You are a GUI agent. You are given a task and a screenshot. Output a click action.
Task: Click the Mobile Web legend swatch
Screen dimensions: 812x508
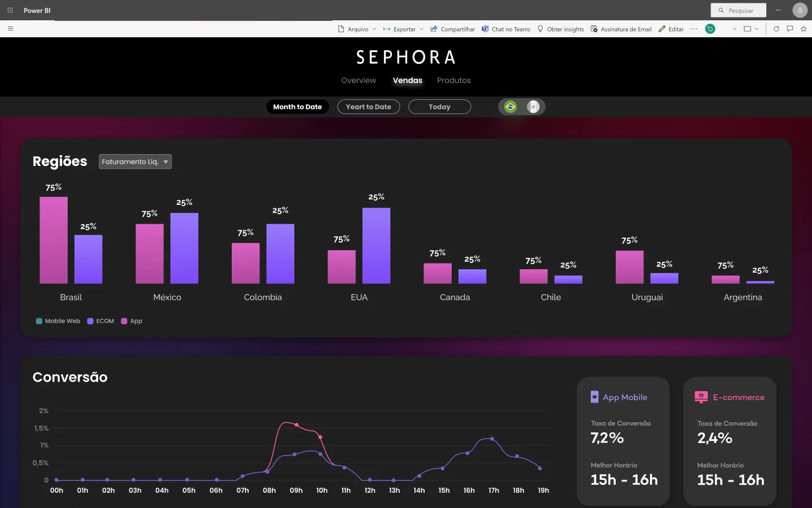click(39, 321)
